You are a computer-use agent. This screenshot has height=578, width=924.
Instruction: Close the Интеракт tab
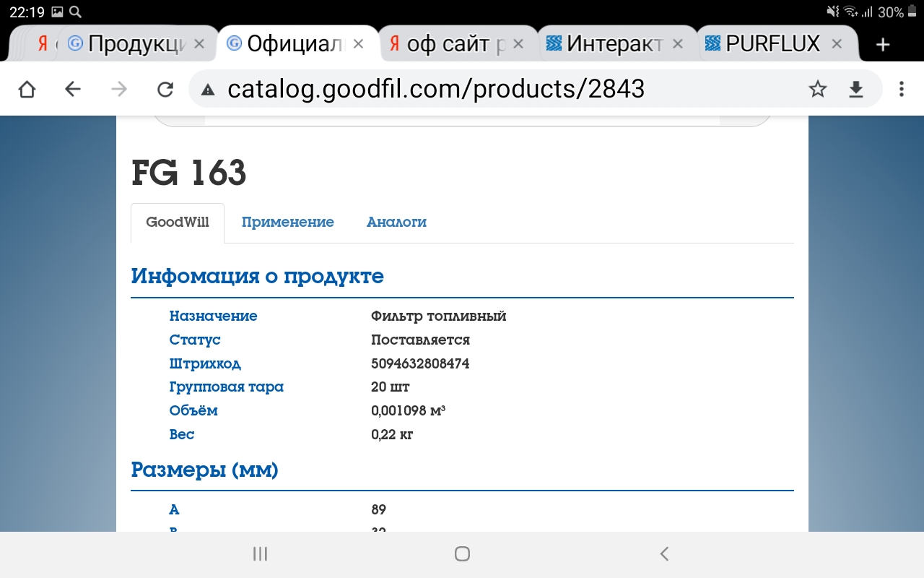coord(677,44)
